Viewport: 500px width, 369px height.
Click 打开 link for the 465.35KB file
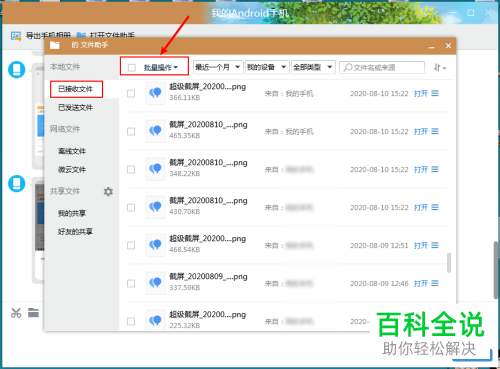coord(421,132)
